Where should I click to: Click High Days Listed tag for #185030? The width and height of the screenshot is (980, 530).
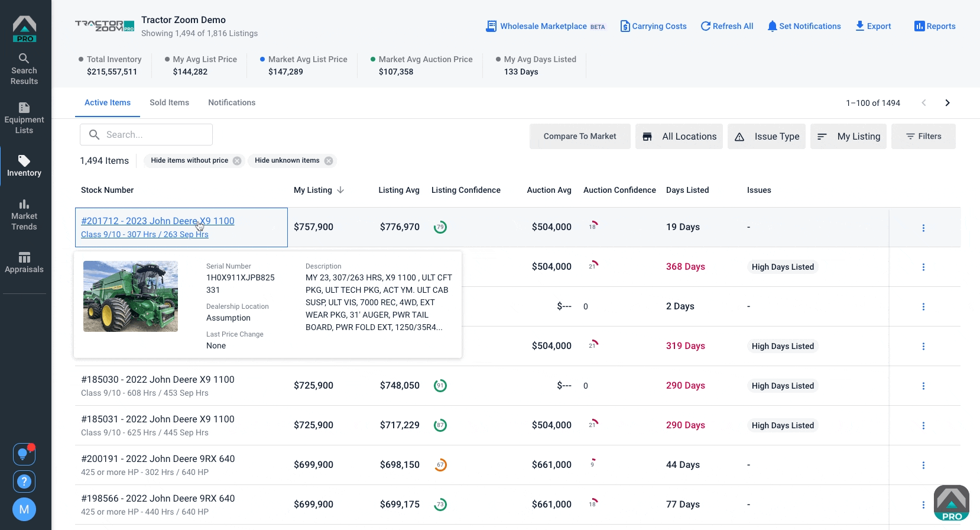click(x=783, y=386)
